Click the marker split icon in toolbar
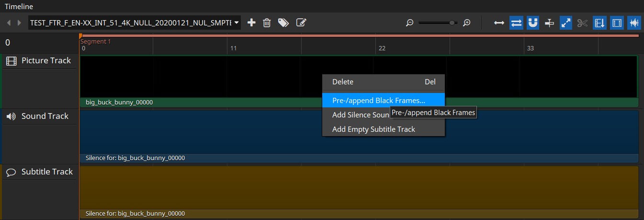This screenshot has height=220, width=644. pyautogui.click(x=549, y=23)
